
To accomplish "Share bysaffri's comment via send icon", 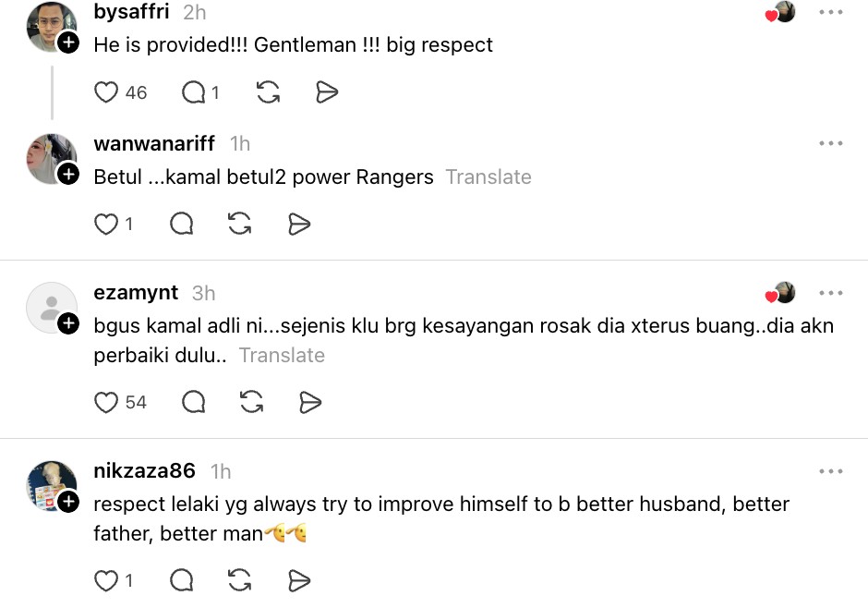I will click(x=327, y=92).
